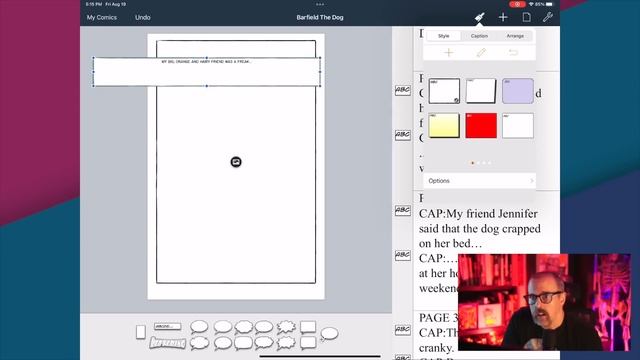Choose the red caption style
Screen dimensions: 640x360
click(481, 125)
